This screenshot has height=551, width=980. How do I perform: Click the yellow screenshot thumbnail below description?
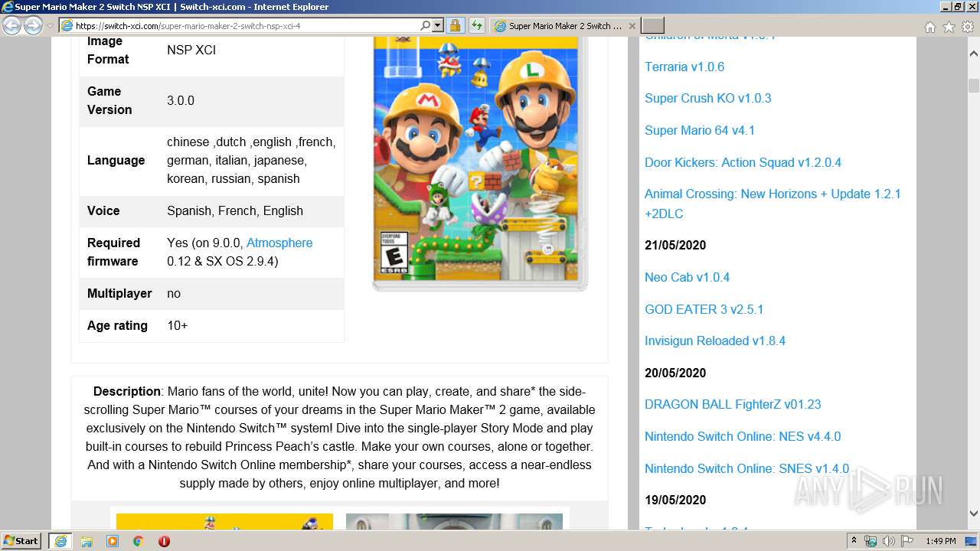224,521
